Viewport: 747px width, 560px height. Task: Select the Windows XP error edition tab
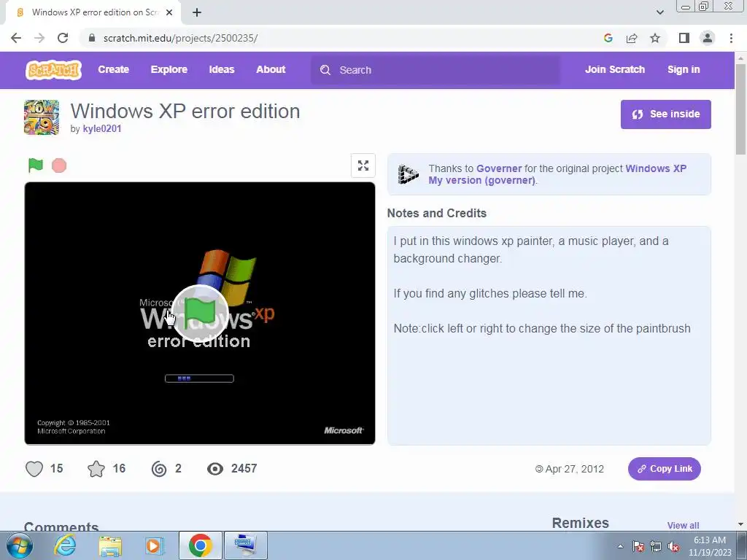tap(93, 12)
